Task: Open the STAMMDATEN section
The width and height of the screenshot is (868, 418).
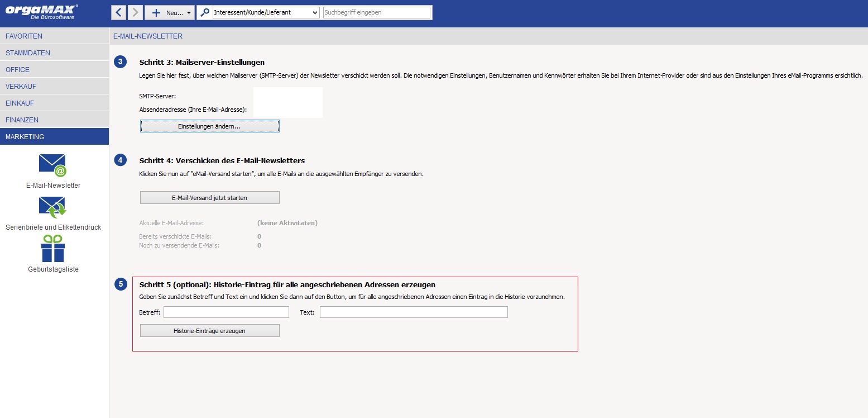Action: pos(54,53)
